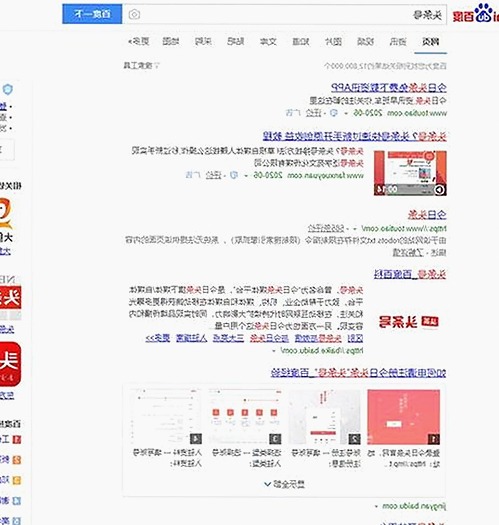Click the https://baike.baidu.com/ URL

[322, 351]
